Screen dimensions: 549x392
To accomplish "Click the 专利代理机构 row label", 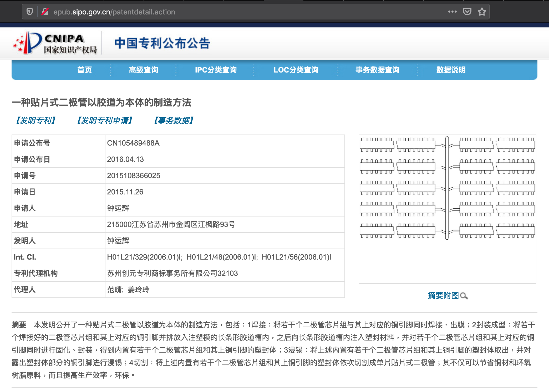I will tap(36, 273).
